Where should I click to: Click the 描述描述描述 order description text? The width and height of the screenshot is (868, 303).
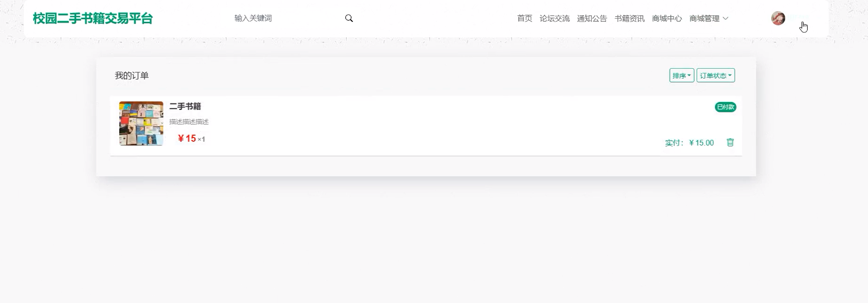click(x=189, y=122)
